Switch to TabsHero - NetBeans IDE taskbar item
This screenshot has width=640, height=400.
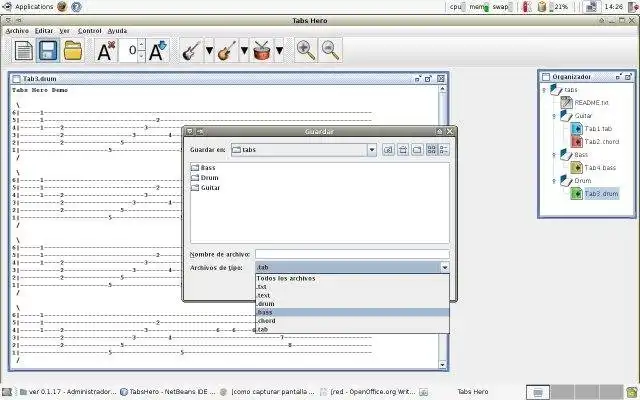[168, 392]
